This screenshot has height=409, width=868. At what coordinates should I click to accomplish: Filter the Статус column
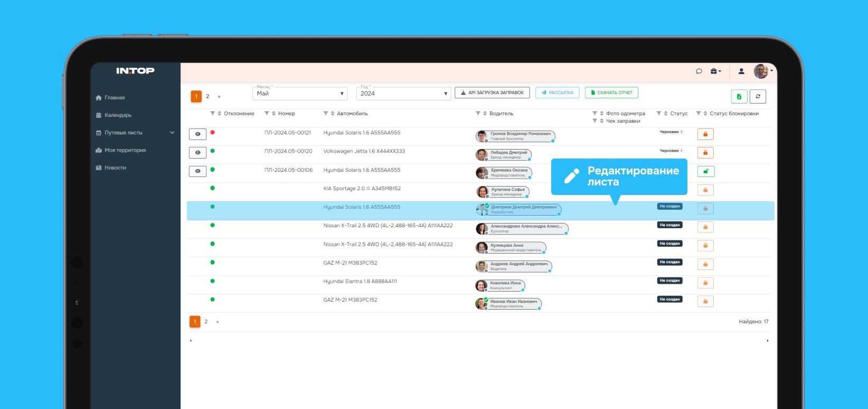659,114
